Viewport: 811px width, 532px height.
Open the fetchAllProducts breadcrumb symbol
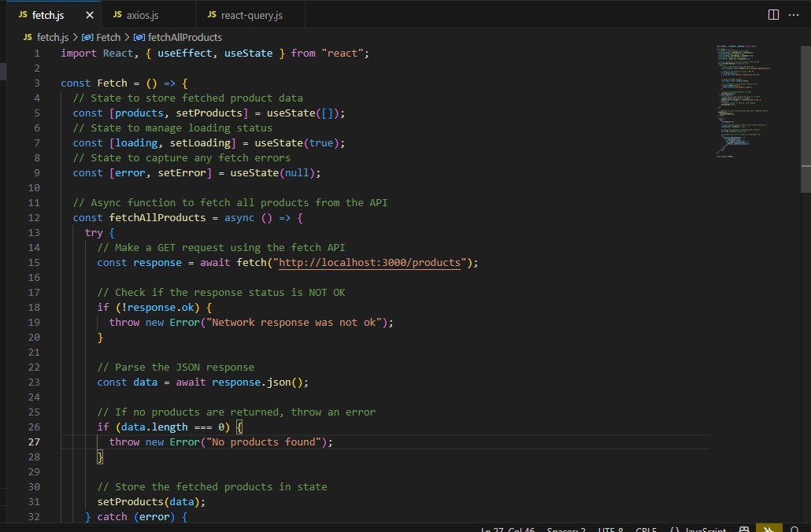(x=178, y=37)
